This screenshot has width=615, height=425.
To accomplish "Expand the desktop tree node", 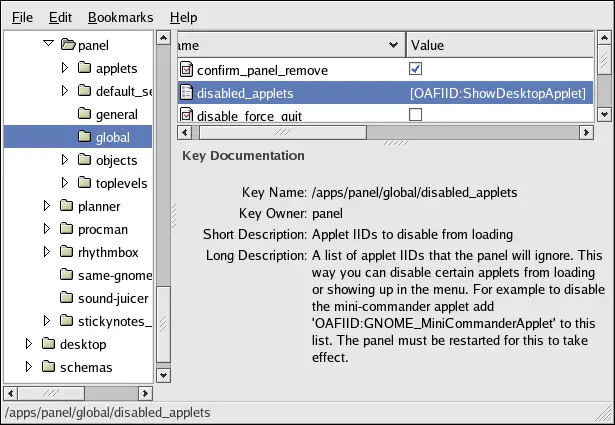I will [x=29, y=344].
